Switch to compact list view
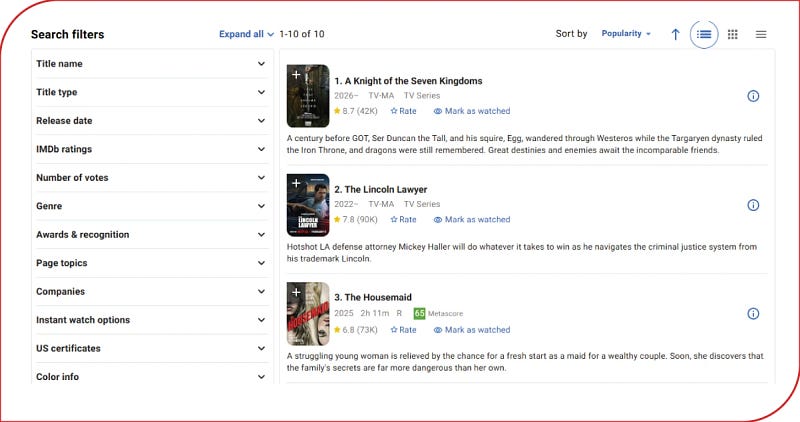 pos(761,34)
